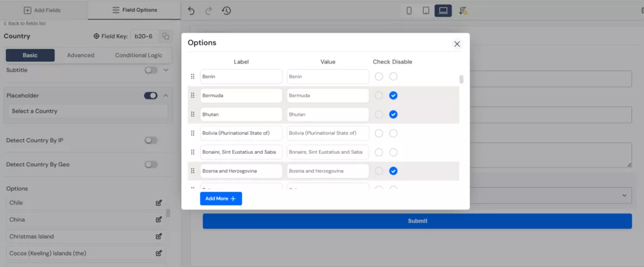Screen dimensions: 644x267
Task: Edit the Bosnia and Herzegovina value field
Action: [328, 171]
